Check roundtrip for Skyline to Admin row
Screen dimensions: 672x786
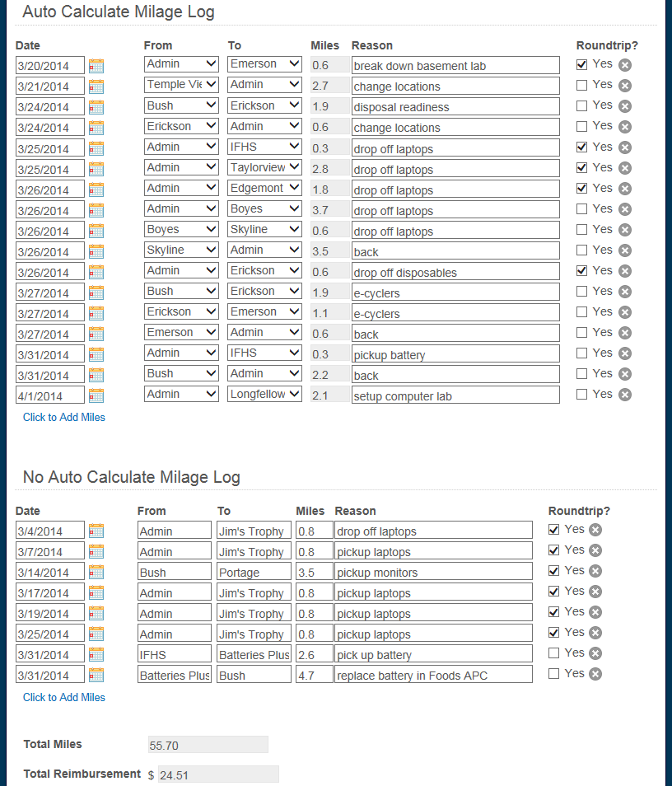pyautogui.click(x=581, y=250)
